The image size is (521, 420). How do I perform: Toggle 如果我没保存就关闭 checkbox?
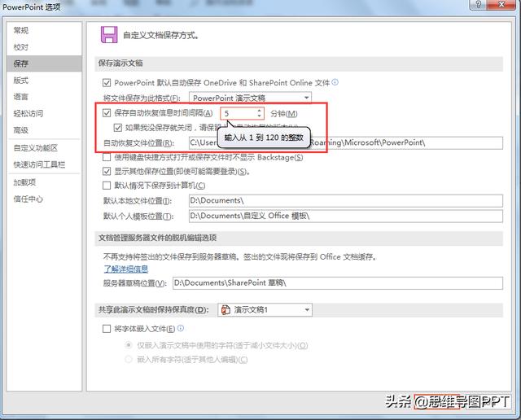click(118, 127)
